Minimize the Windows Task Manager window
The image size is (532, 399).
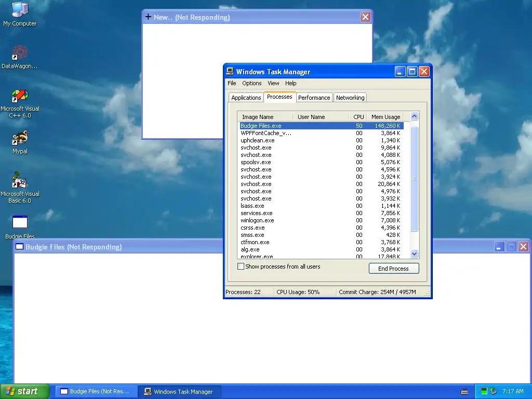[x=400, y=71]
